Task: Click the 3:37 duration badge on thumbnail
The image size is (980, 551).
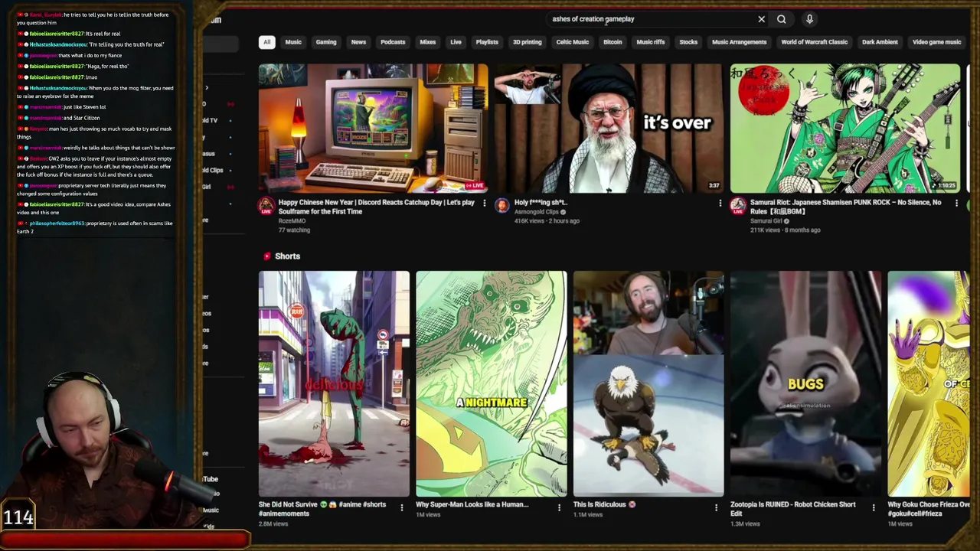Action: pos(714,185)
